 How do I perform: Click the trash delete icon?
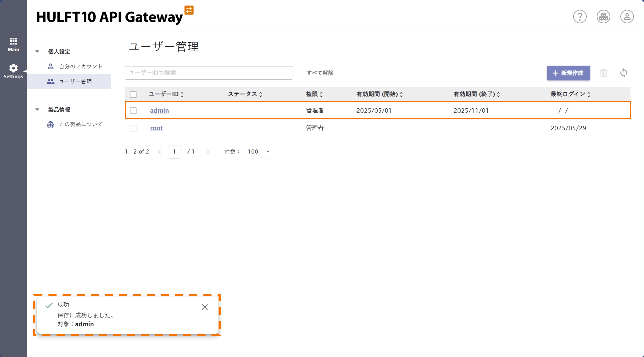click(603, 73)
